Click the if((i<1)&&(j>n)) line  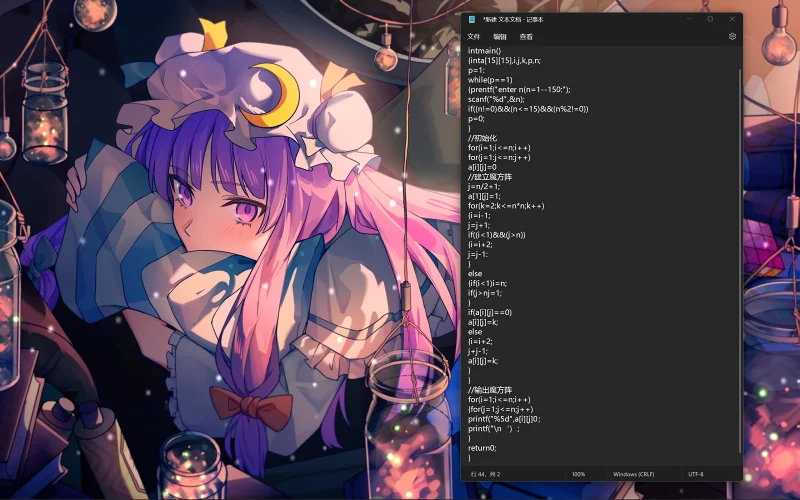pyautogui.click(x=496, y=235)
